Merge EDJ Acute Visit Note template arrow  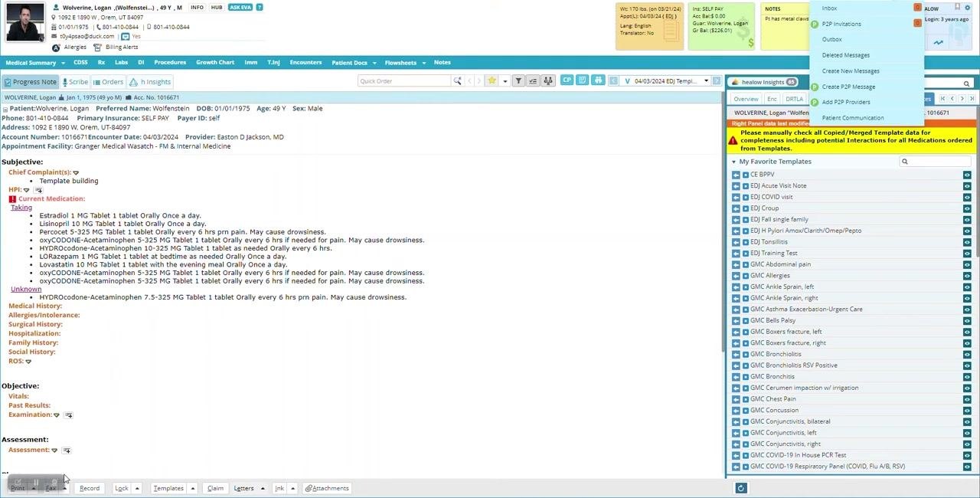(x=736, y=186)
